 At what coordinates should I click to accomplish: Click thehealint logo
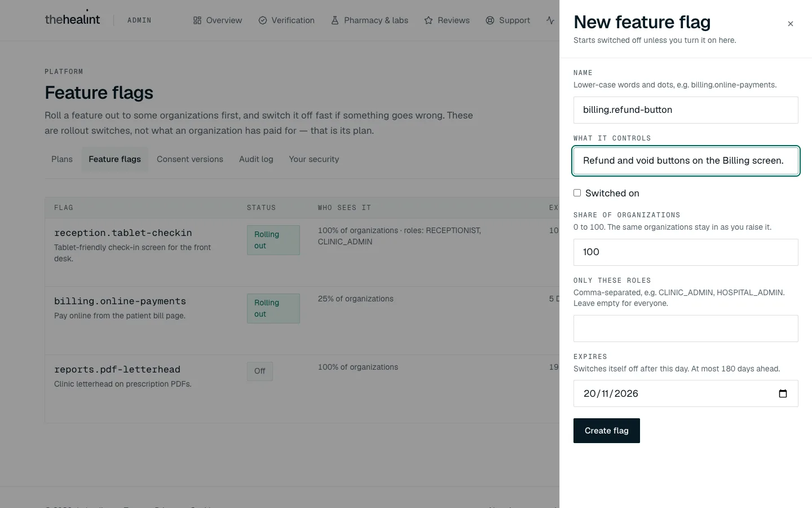72,19
